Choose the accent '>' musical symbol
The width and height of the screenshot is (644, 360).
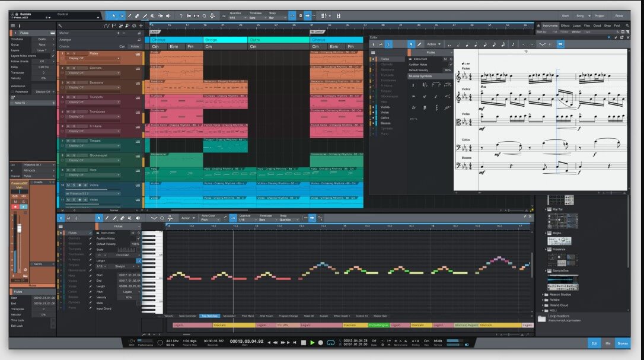(413, 97)
